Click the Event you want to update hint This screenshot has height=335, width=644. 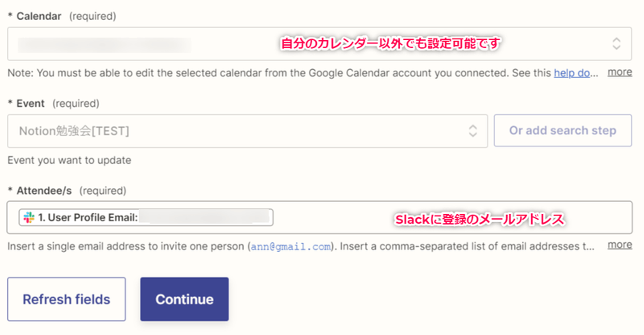click(69, 160)
